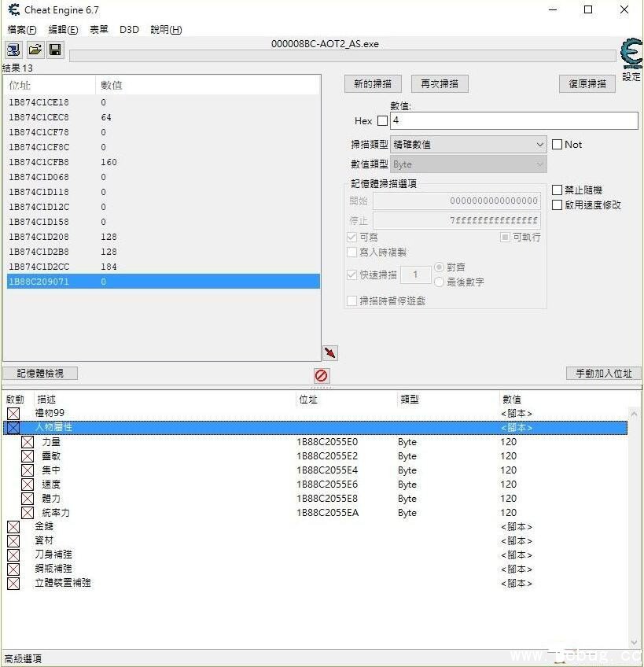Image resolution: width=644 pixels, height=667 pixels.
Task: Enable 啟用速度修改 checkbox
Action: tap(557, 205)
